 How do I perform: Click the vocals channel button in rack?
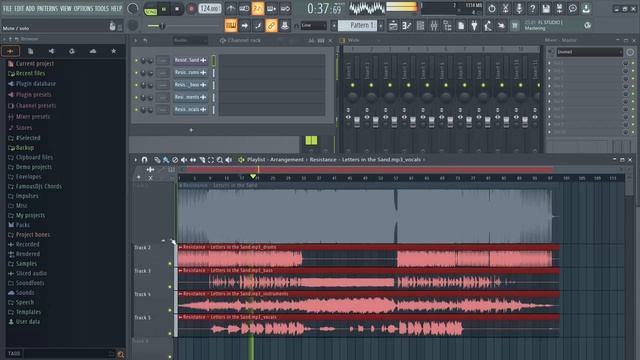(191, 109)
